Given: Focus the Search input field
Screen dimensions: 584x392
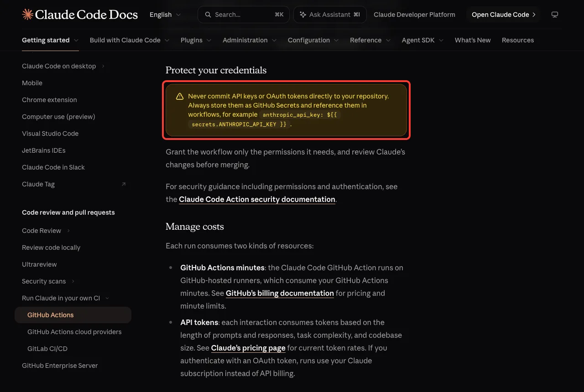Looking at the screenshot, I should click(244, 15).
